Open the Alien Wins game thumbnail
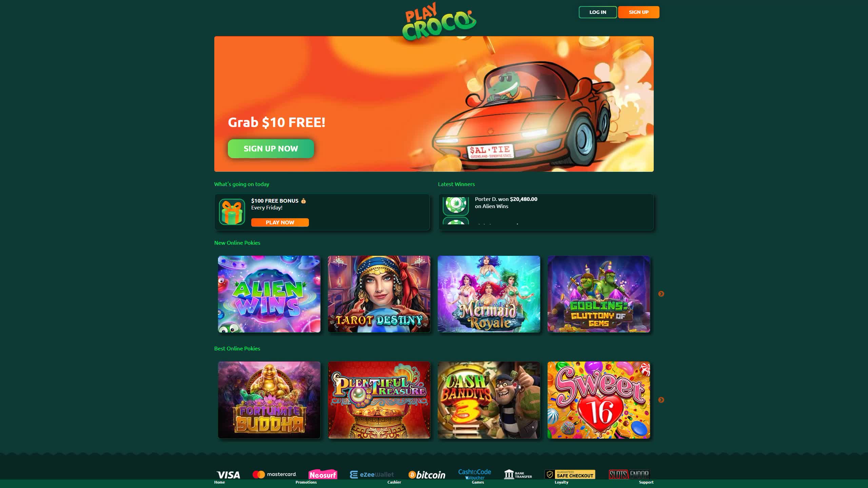 [x=269, y=294]
